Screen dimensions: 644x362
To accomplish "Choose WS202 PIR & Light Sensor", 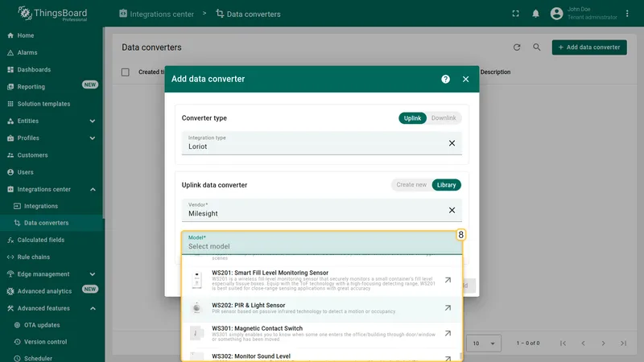I will [x=322, y=308].
